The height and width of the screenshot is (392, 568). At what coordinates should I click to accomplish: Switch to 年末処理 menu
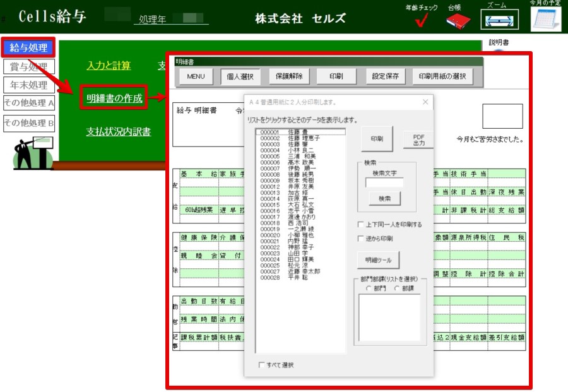(29, 85)
